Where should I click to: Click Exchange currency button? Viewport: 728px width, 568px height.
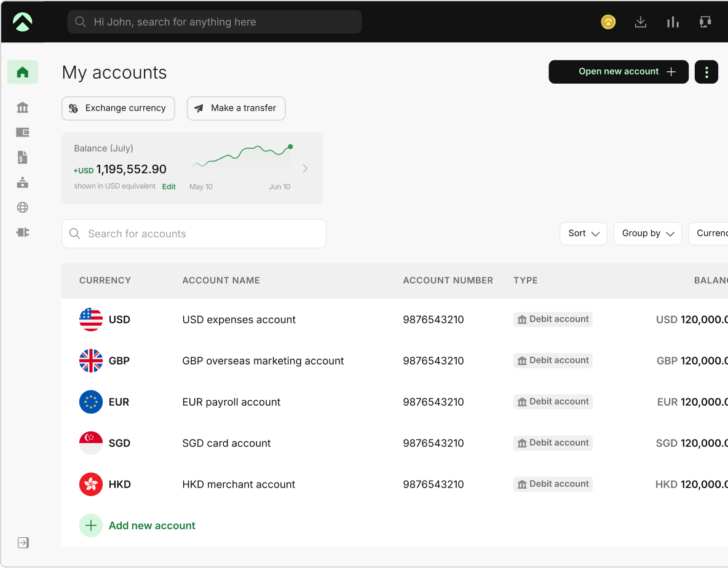(119, 108)
